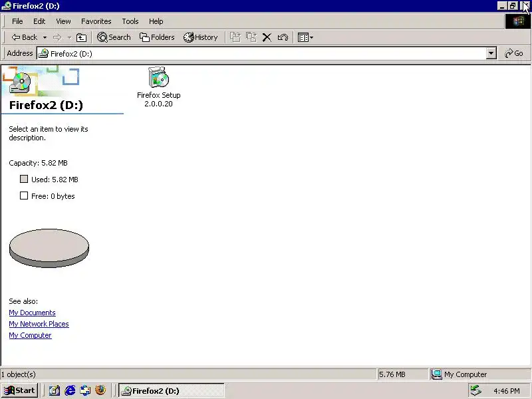Click the Views toolbar icon

pos(303,37)
